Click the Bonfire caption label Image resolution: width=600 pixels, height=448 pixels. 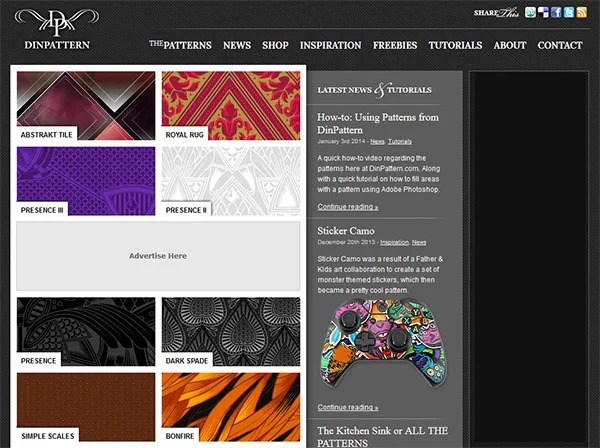tap(180, 436)
